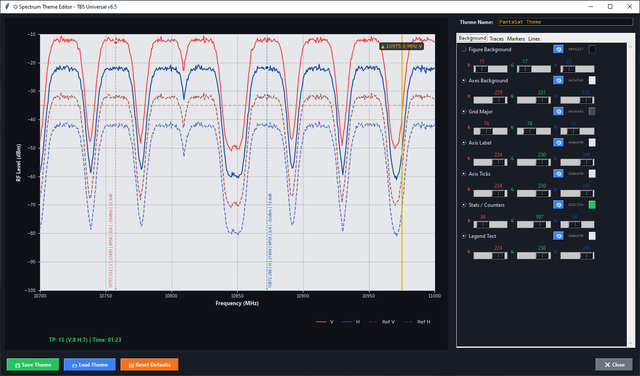Viewport: 640px width, 376px height.
Task: Click the RF Level (dBm) axis label
Action: pos(18,162)
